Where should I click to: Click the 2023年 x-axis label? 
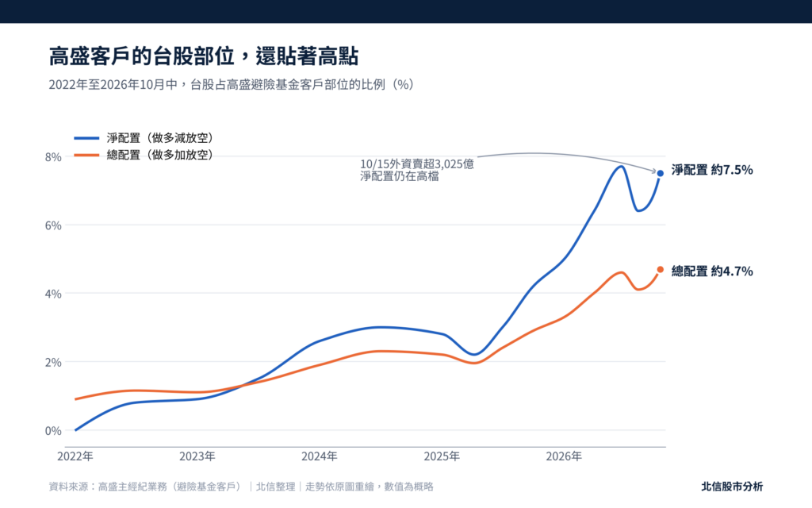pos(197,456)
